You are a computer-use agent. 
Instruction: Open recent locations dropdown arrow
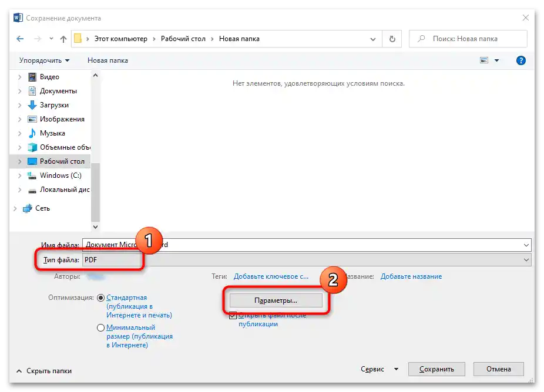click(51, 39)
